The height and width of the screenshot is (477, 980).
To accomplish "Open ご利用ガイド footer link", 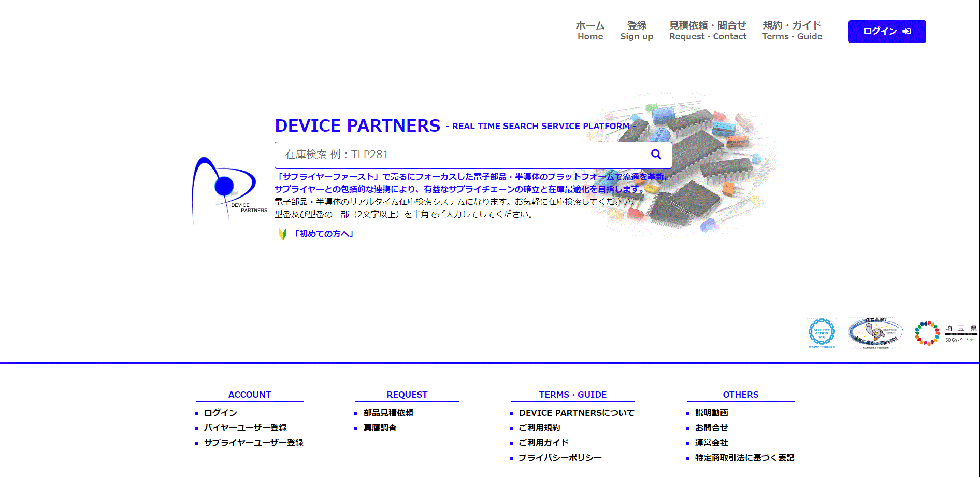I will coord(543,443).
